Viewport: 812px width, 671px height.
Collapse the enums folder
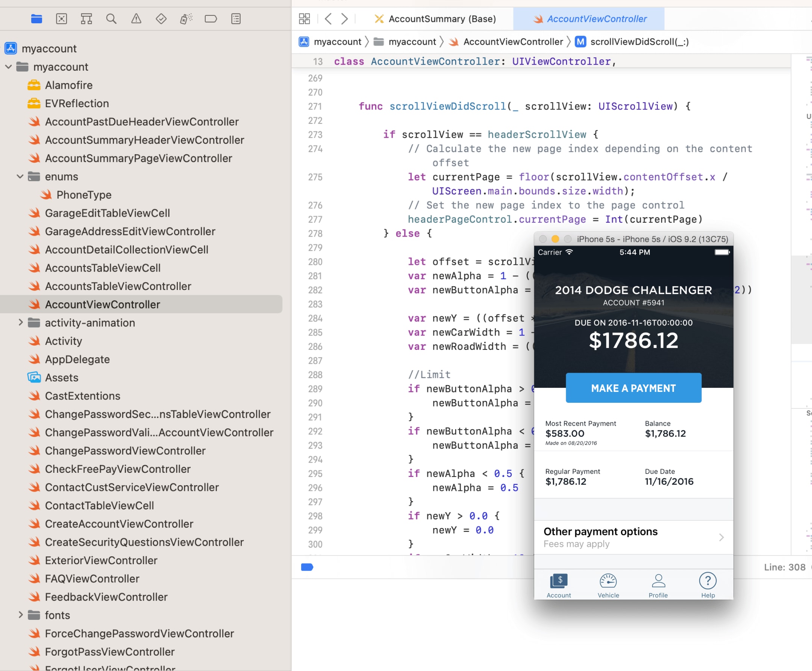click(x=20, y=176)
